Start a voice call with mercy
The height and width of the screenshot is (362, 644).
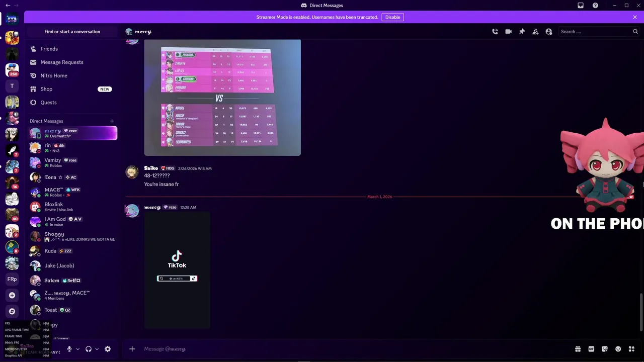[x=495, y=32]
